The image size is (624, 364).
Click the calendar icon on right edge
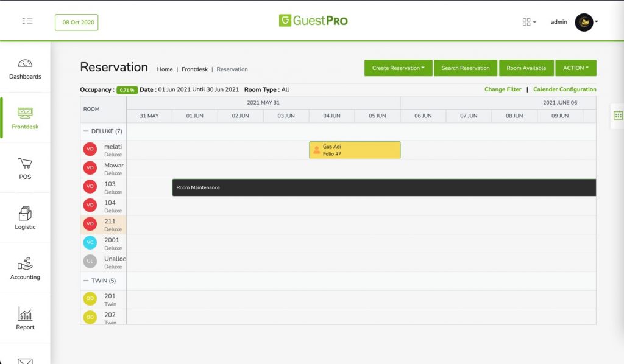pyautogui.click(x=617, y=115)
